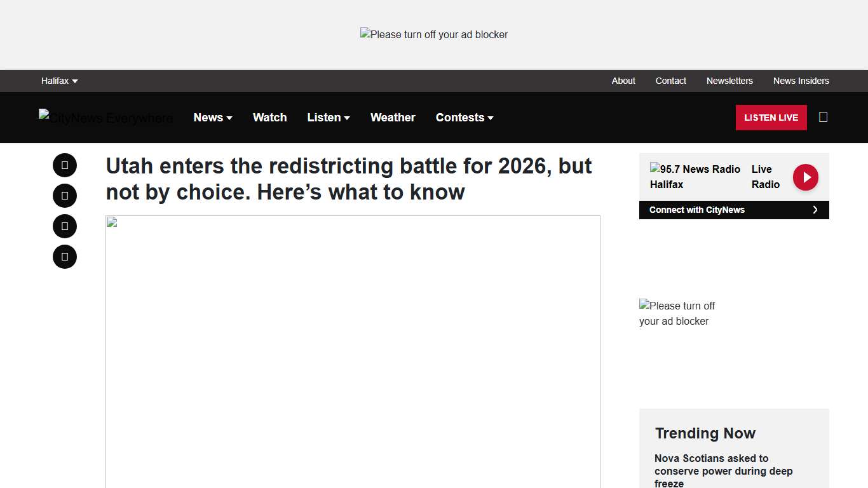Expand the Listen dropdown menu
Screen dimensions: 868x488
tap(329, 118)
